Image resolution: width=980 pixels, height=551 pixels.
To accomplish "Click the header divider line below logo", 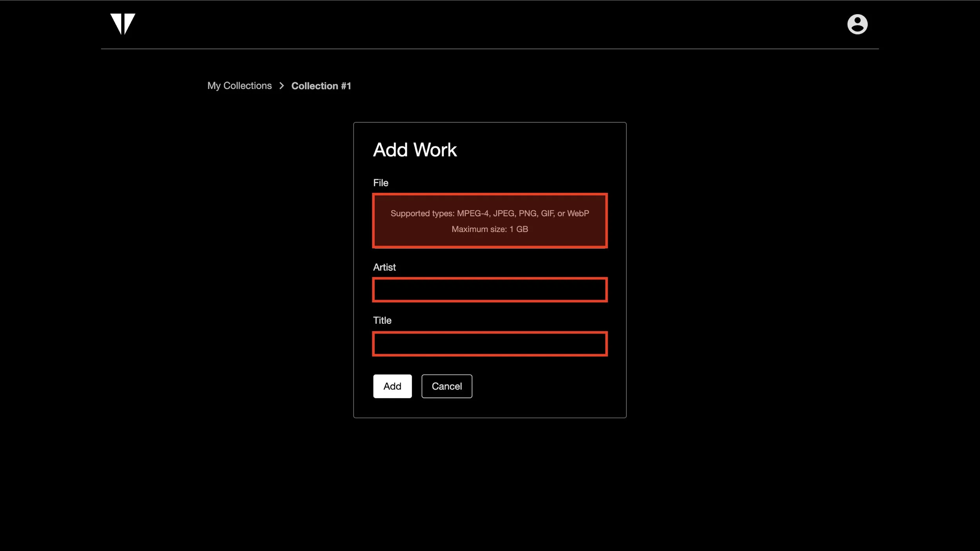I will point(490,49).
